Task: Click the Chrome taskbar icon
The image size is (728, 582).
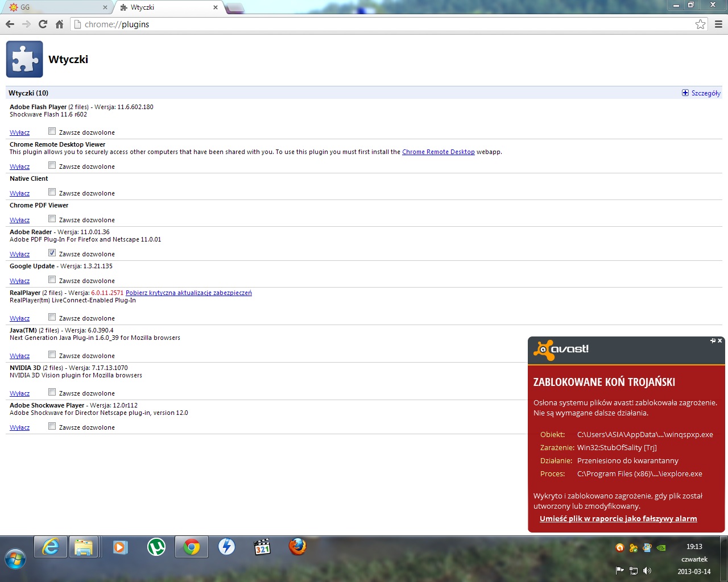Action: click(x=192, y=547)
